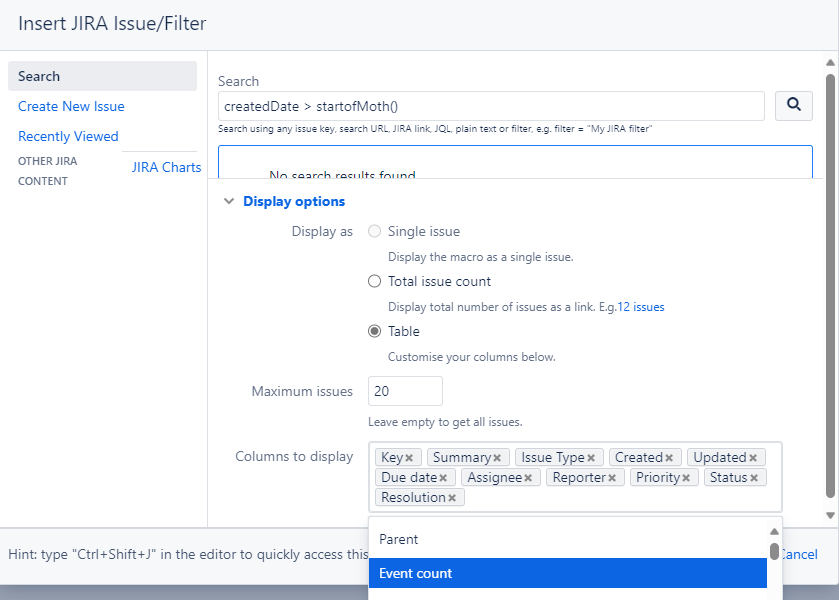
Task: Click inside Columns to display box
Action: coord(575,477)
